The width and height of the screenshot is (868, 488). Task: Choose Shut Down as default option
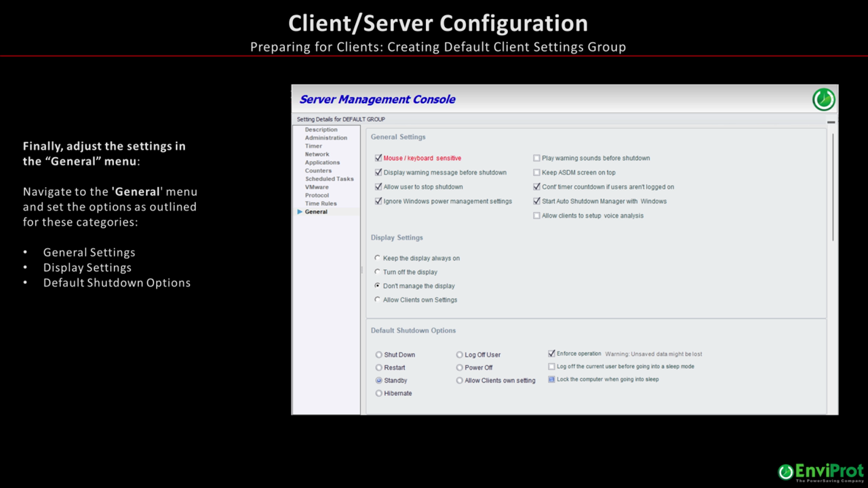(x=379, y=354)
